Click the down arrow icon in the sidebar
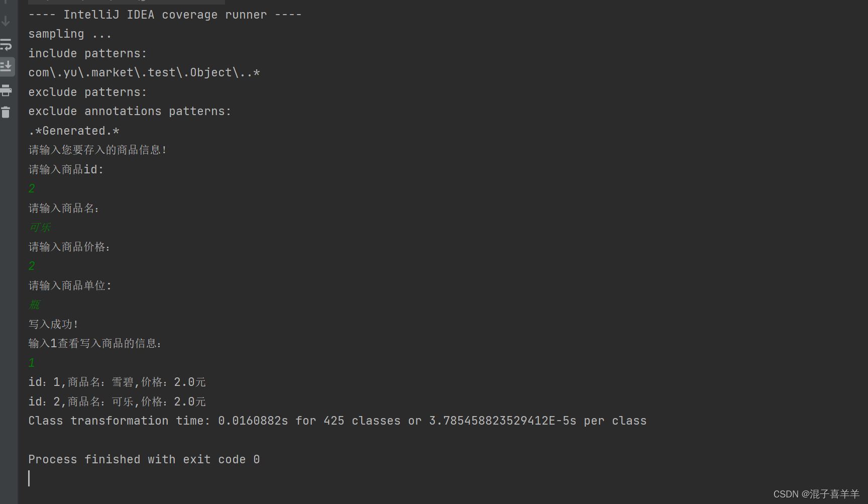This screenshot has width=868, height=504. point(6,21)
